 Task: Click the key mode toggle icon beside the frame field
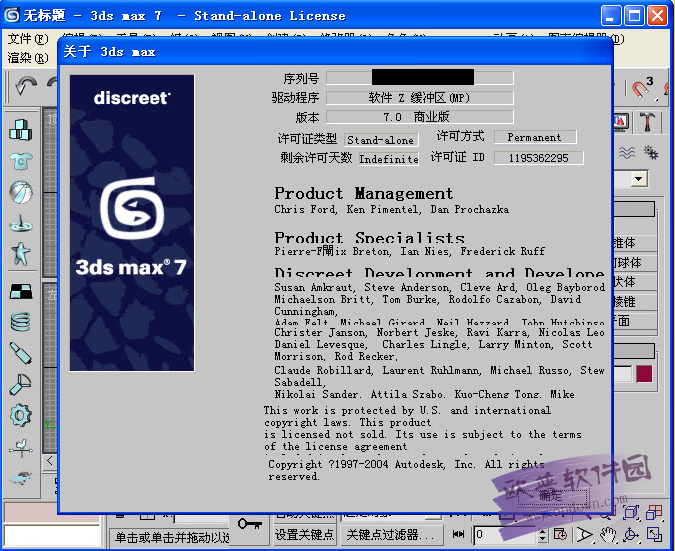coord(459,534)
